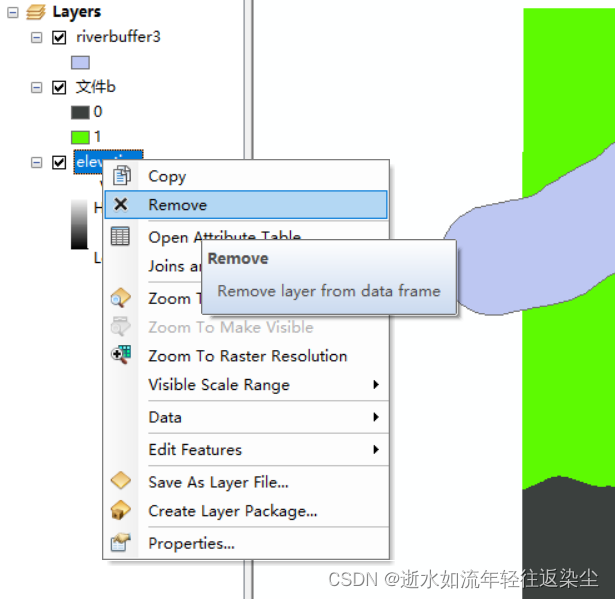Uncheck the riverbuffer3 layer checkbox
The image size is (615, 599).
[59, 38]
